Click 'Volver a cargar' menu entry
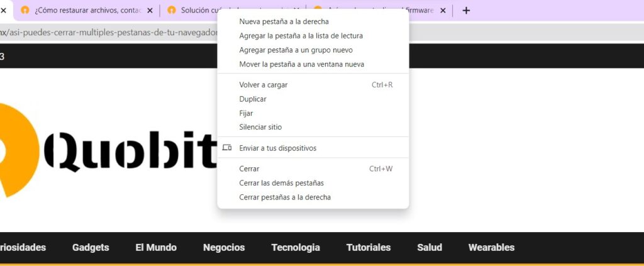 [x=313, y=85]
